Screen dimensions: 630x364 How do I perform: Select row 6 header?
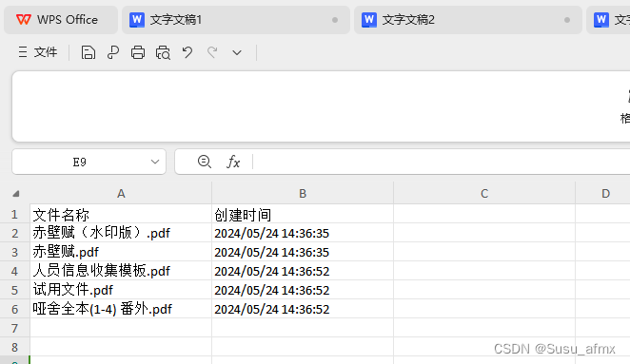(15, 309)
